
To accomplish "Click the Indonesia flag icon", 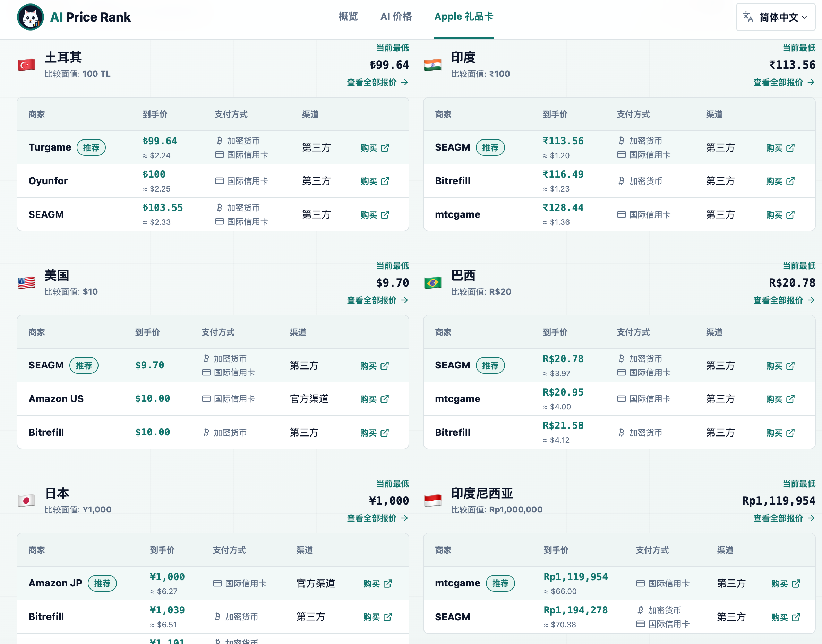I will (x=433, y=501).
